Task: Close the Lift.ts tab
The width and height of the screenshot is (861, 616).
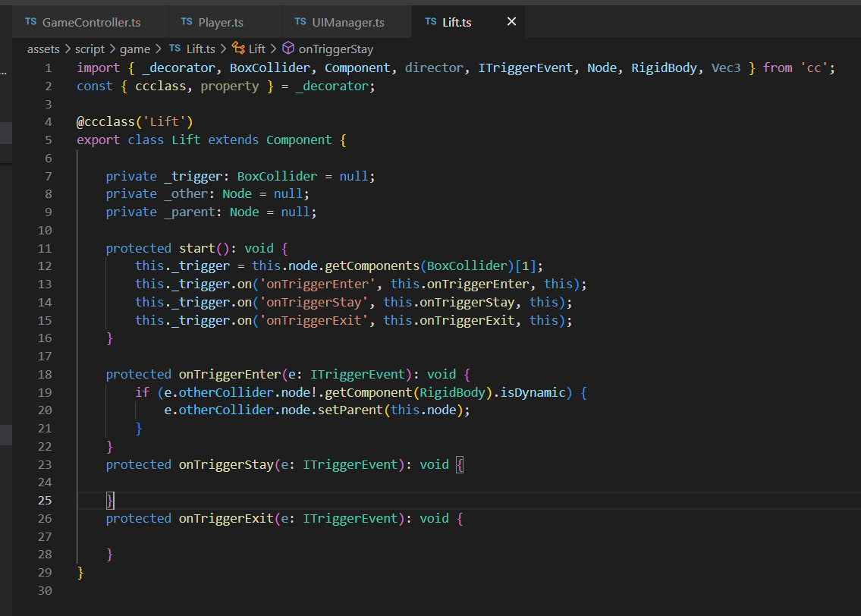Action: [511, 21]
